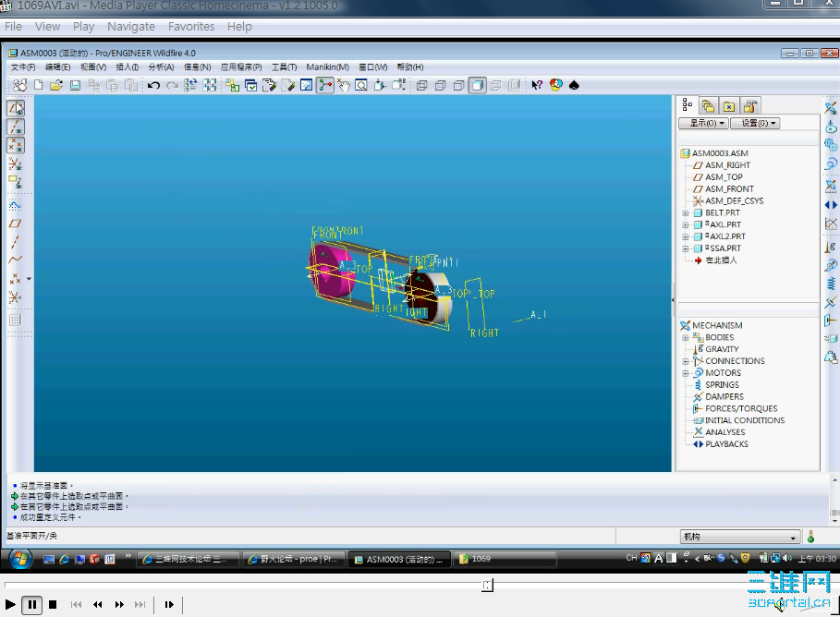The height and width of the screenshot is (617, 840).
Task: Toggle wireframe display mode icon
Action: [x=421, y=85]
